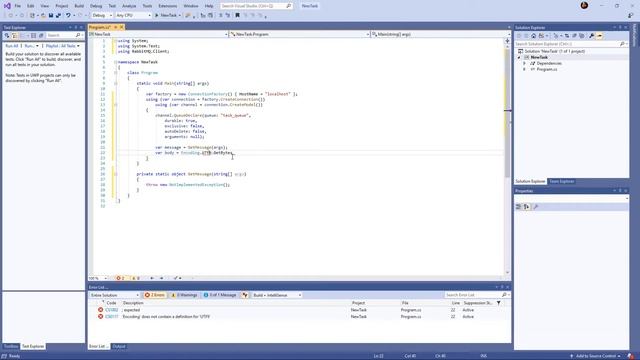Click the Home icon in Solution Explorer
Image resolution: width=640 pixels, height=360 pixels.
pos(533,36)
